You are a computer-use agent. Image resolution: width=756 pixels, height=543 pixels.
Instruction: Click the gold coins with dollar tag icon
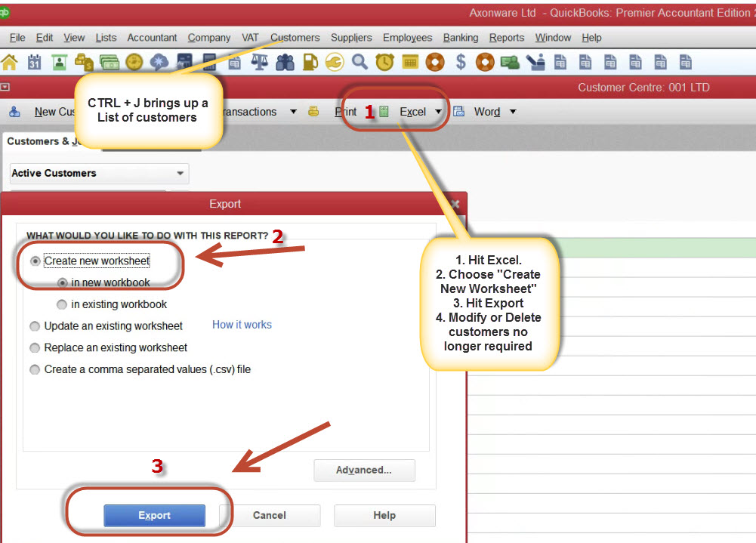[x=85, y=62]
